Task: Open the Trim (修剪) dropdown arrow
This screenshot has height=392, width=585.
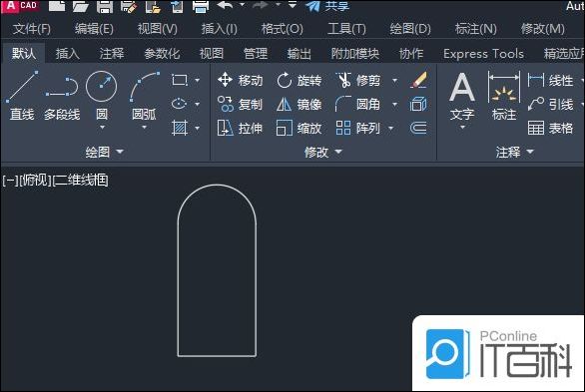Action: tap(394, 80)
